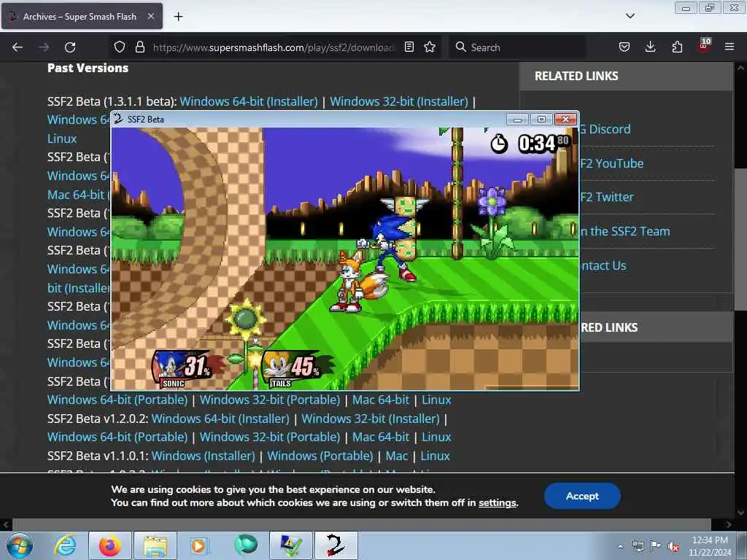
Task: Save the page with the Pocket icon
Action: click(x=624, y=47)
